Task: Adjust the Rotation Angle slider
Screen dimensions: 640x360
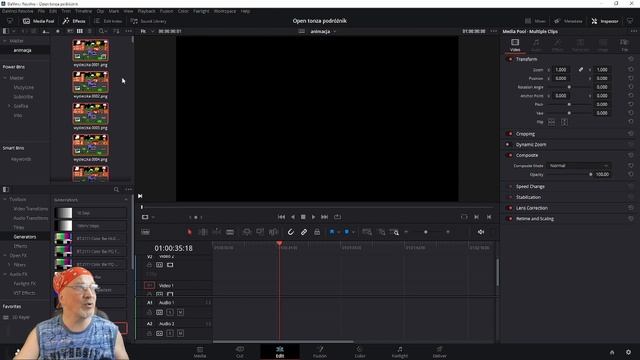Action: [569, 87]
